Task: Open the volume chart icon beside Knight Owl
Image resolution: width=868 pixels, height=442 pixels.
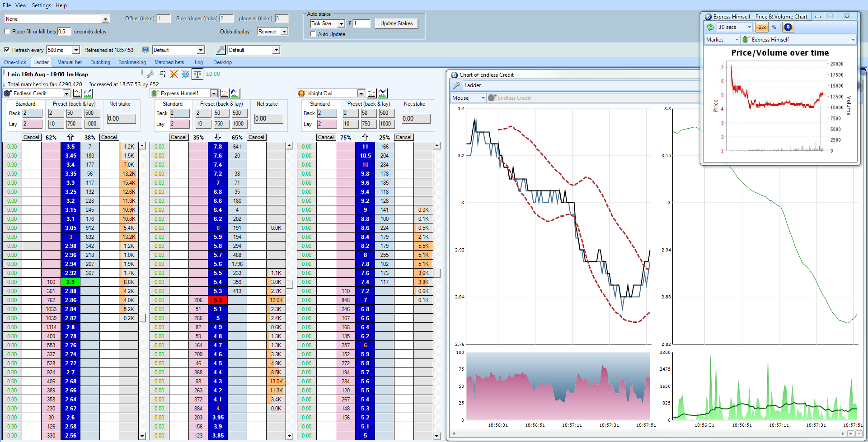Action: pyautogui.click(x=382, y=93)
